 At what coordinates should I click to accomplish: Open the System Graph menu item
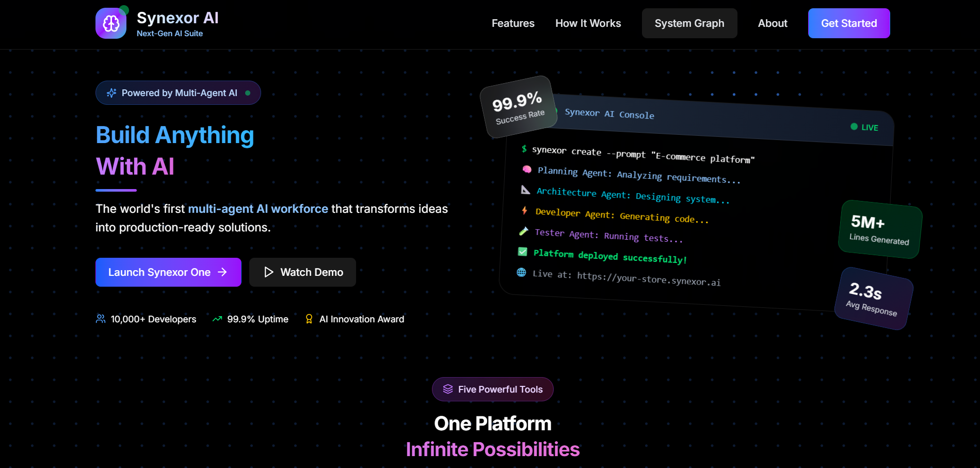689,23
